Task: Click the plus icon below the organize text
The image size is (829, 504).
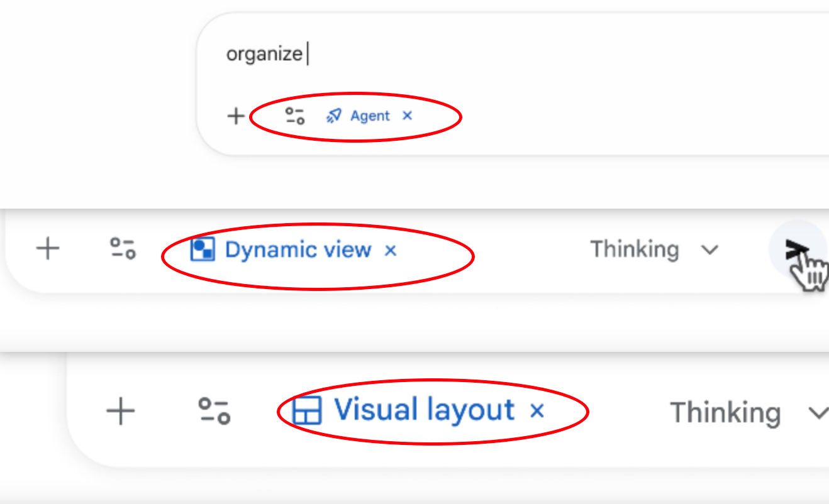Action: 236,116
